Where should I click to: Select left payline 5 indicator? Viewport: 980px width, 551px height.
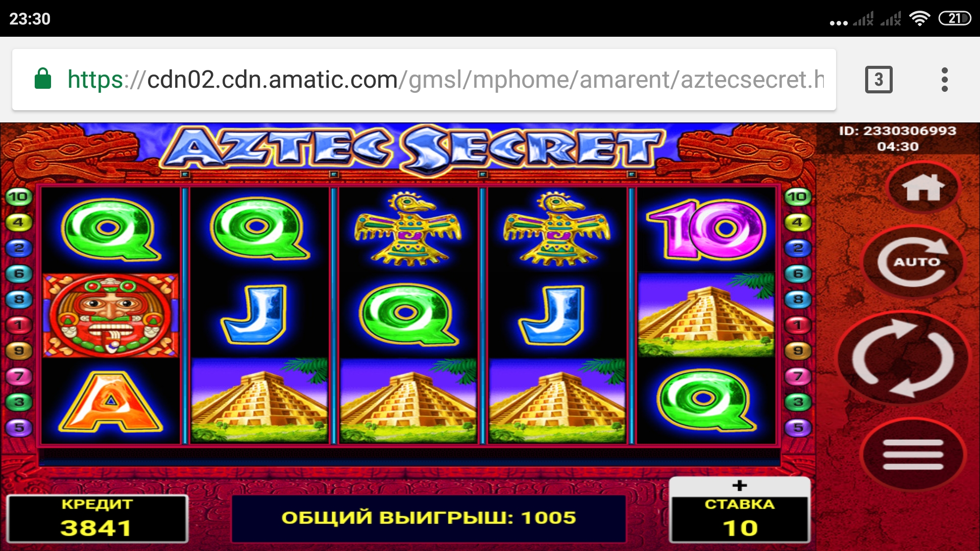coord(18,428)
